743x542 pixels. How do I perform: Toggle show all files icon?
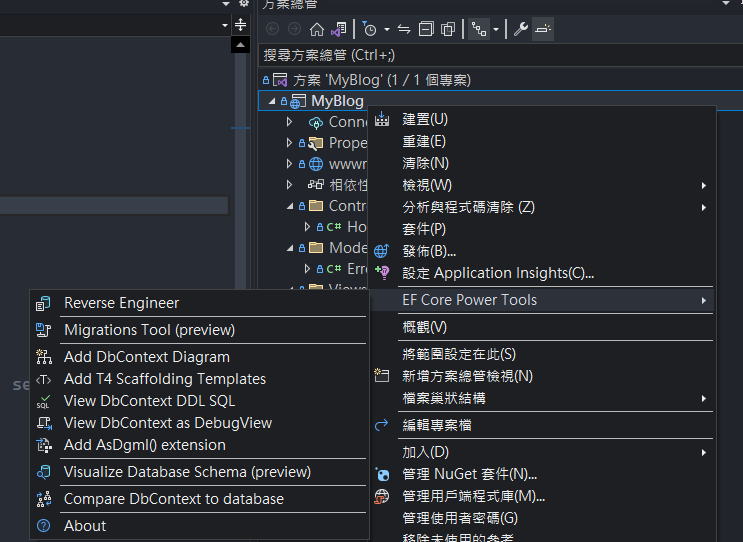click(x=448, y=29)
